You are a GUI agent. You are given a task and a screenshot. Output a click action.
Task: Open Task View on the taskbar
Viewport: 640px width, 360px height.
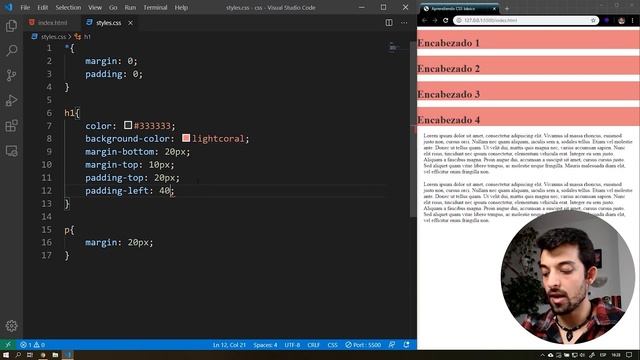click(30, 355)
